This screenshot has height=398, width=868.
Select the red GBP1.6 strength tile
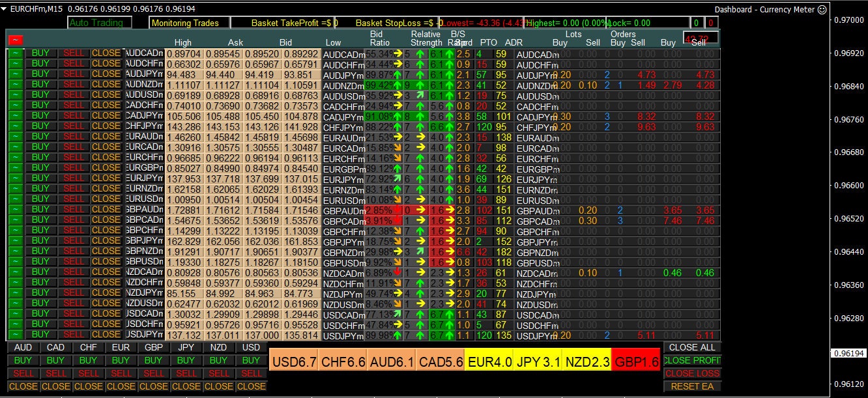635,360
